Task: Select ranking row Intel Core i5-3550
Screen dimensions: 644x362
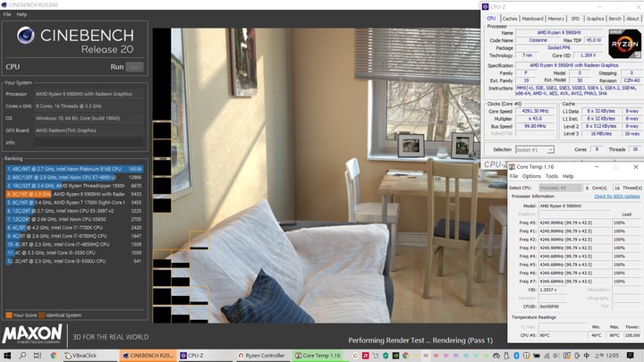Action: click(74, 253)
